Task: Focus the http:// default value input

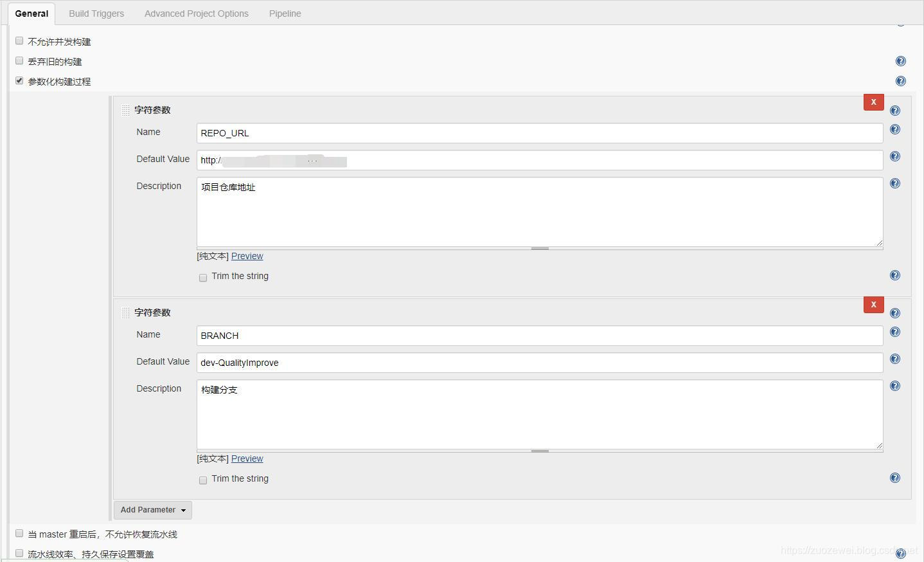Action: 540,160
